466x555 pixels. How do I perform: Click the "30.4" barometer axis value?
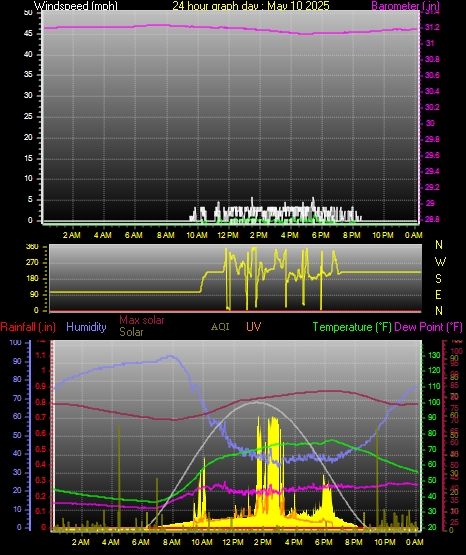[x=432, y=91]
